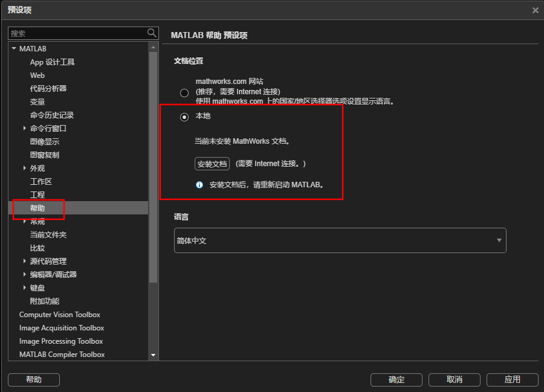Image resolution: width=544 pixels, height=392 pixels.
Task: Select 外观 in the tree
Action: (37, 168)
